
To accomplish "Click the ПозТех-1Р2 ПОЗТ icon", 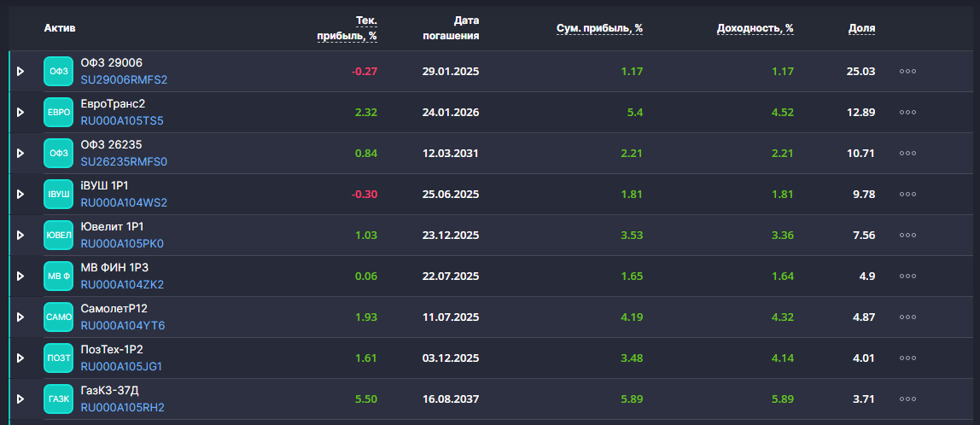I will pyautogui.click(x=58, y=358).
